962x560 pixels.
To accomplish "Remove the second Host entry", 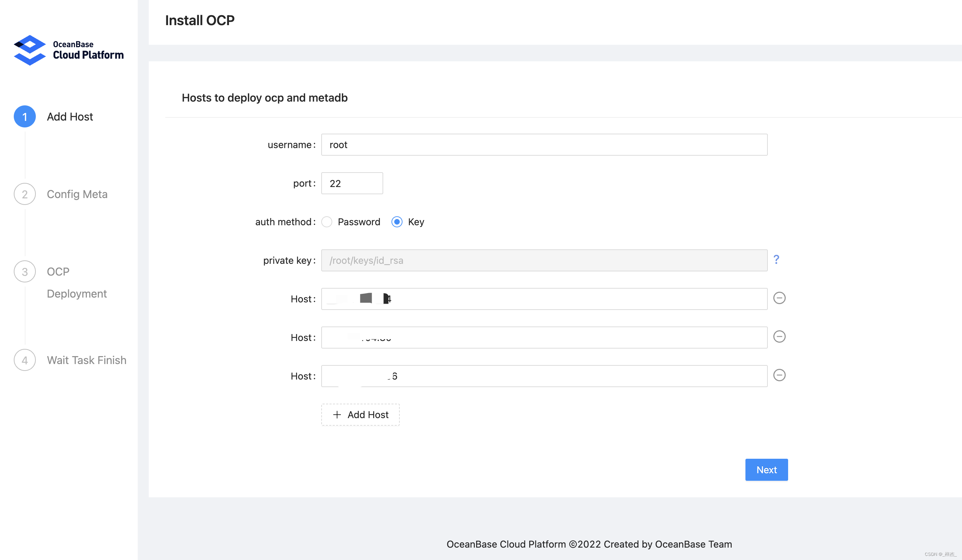I will pos(779,337).
